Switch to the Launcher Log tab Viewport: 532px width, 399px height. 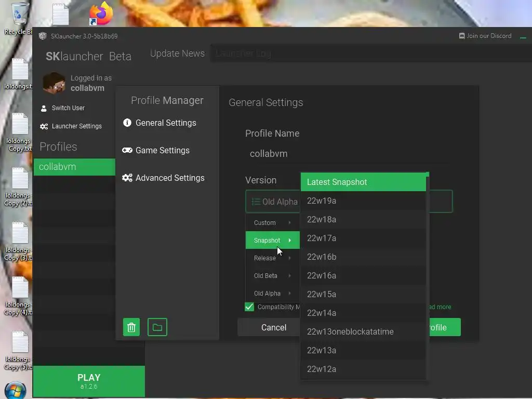point(243,54)
